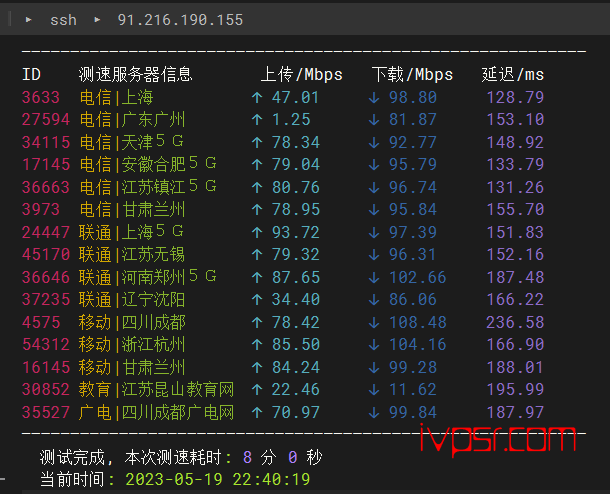
Task: Click upload value 93.72
Action: click(295, 233)
